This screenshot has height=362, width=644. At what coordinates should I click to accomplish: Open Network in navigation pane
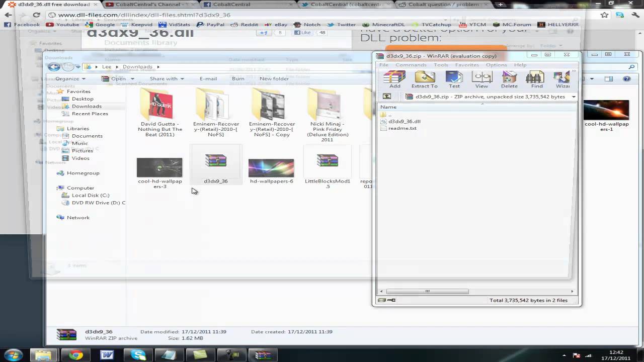[78, 218]
